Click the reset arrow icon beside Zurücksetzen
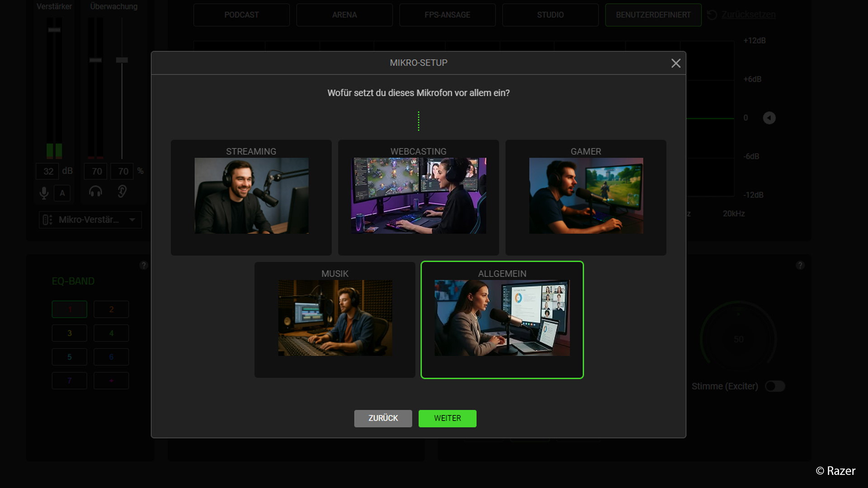This screenshot has height=488, width=868. point(712,15)
